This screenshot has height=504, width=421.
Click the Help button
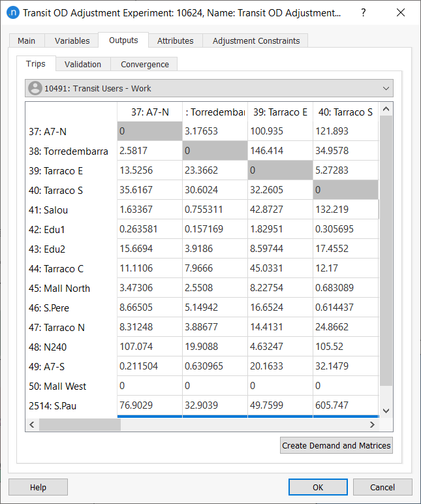point(38,487)
